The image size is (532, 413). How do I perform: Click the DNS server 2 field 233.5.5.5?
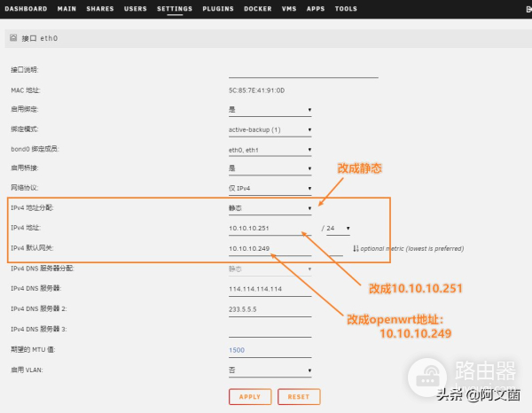point(270,309)
